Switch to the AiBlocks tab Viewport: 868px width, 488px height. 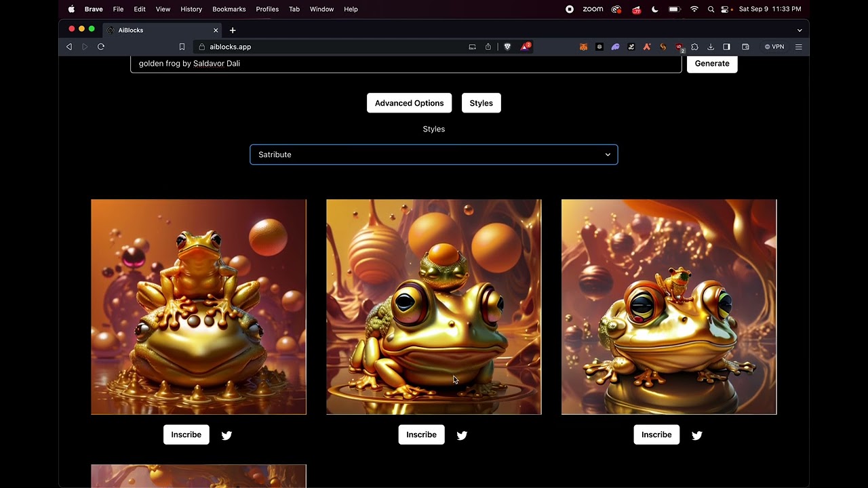point(163,30)
